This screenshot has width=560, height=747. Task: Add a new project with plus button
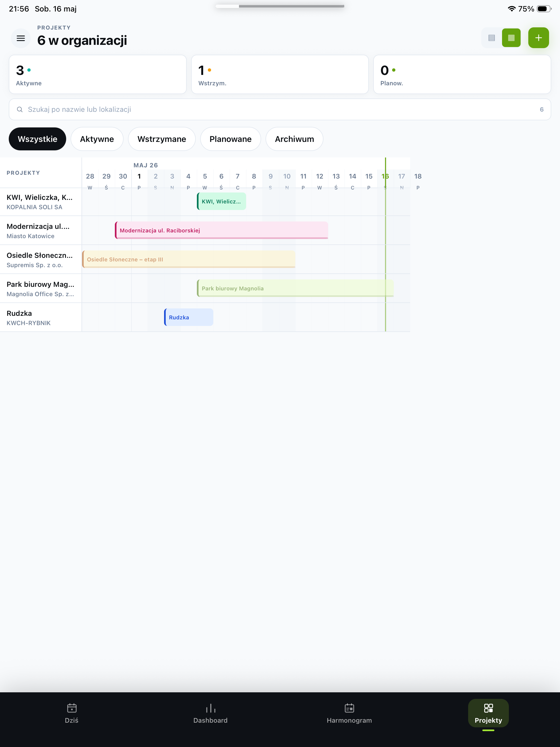(538, 38)
